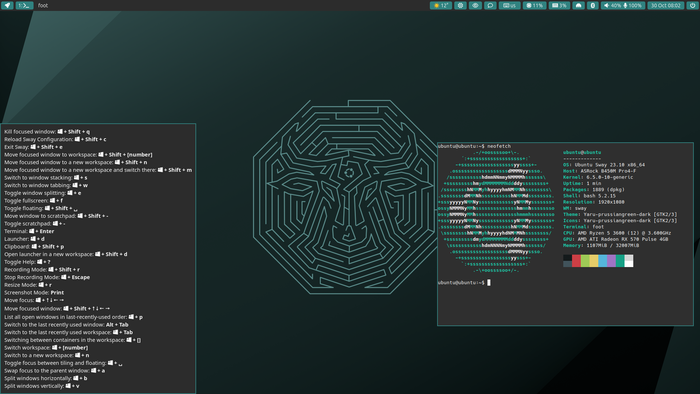This screenshot has height=394, width=700.
Task: Click 'Split windows horizontally' help line
Action: point(46,378)
